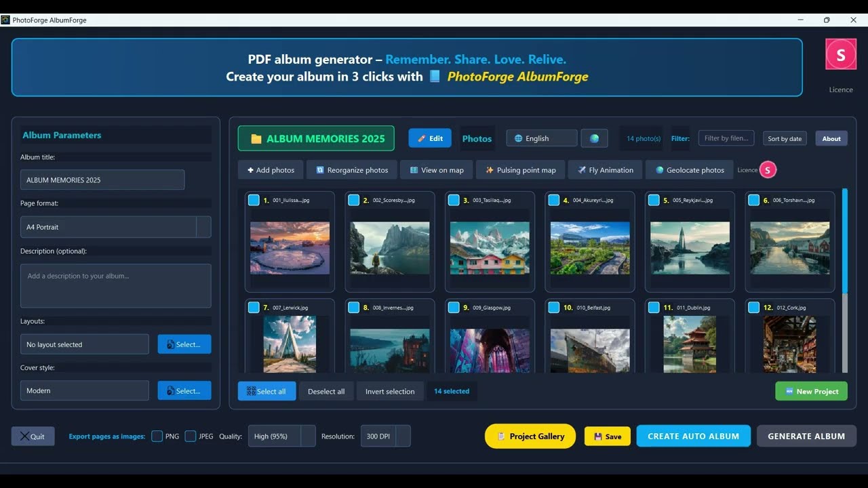Click the Album title input field
The image size is (868, 488).
[x=102, y=180]
